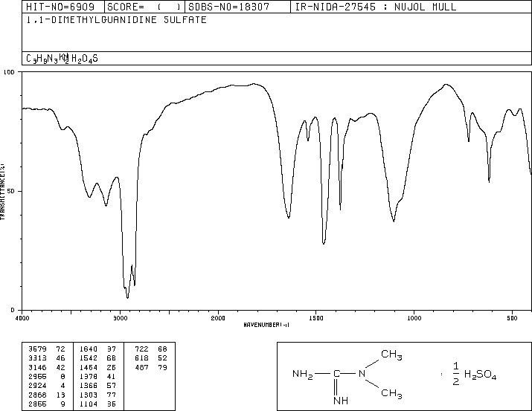The image size is (532, 411).
Task: Click the 1000 wavenumber axis label
Action: coord(414,318)
